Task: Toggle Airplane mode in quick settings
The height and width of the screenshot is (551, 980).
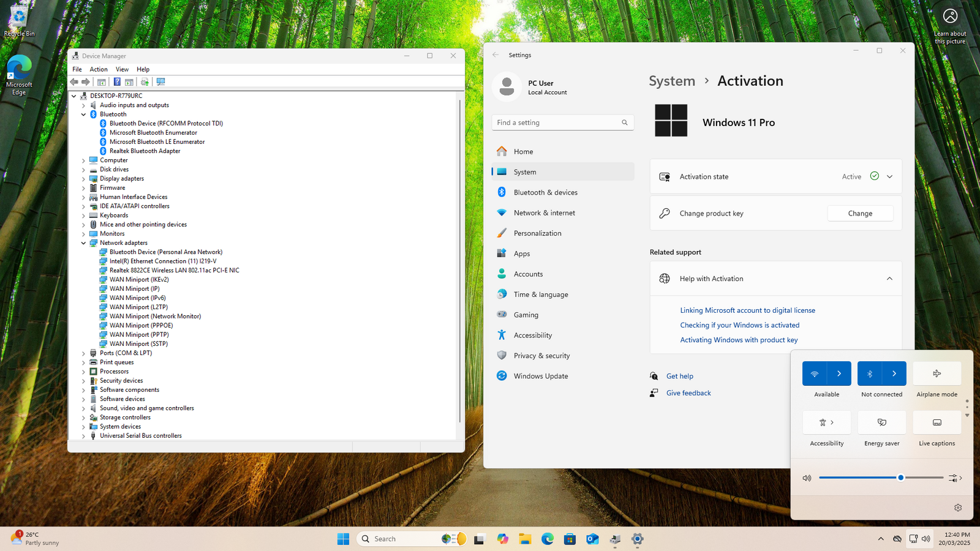Action: click(x=937, y=373)
